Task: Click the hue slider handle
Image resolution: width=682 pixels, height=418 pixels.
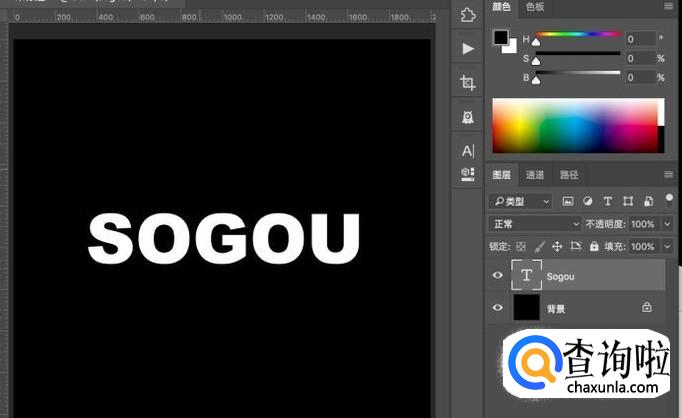Action: [536, 42]
